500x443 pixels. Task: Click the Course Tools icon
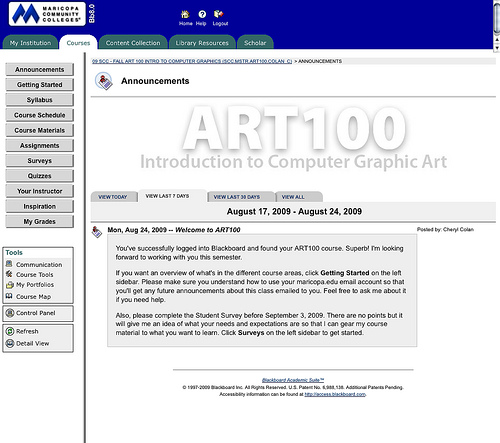coord(9,274)
